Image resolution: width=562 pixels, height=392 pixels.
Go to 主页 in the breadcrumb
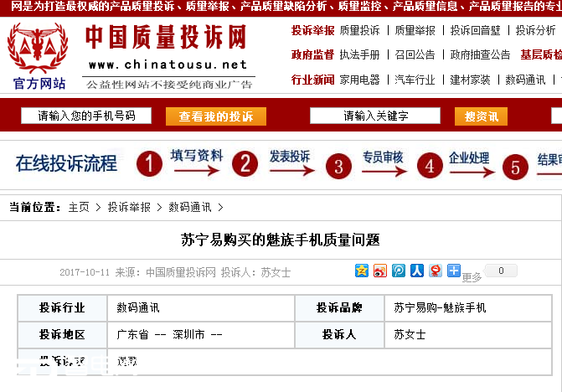[x=79, y=207]
